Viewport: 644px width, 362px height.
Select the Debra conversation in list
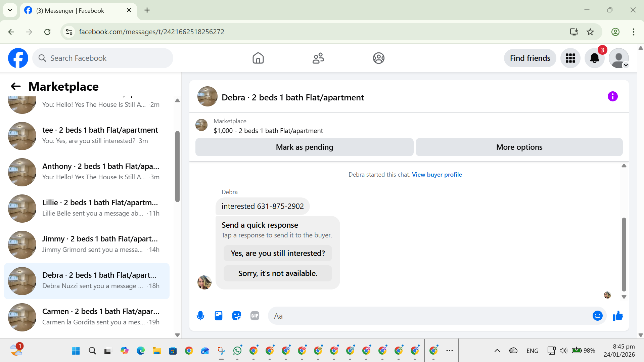click(87, 281)
